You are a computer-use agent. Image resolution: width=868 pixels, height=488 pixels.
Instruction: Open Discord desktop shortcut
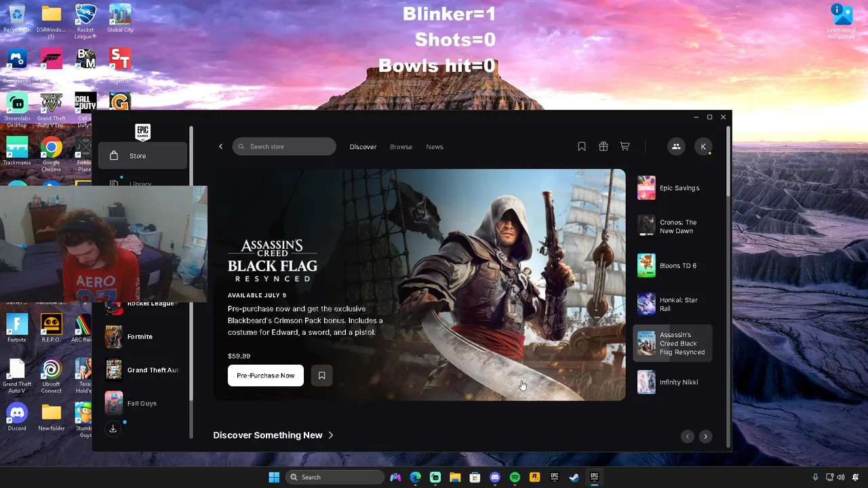click(x=17, y=417)
